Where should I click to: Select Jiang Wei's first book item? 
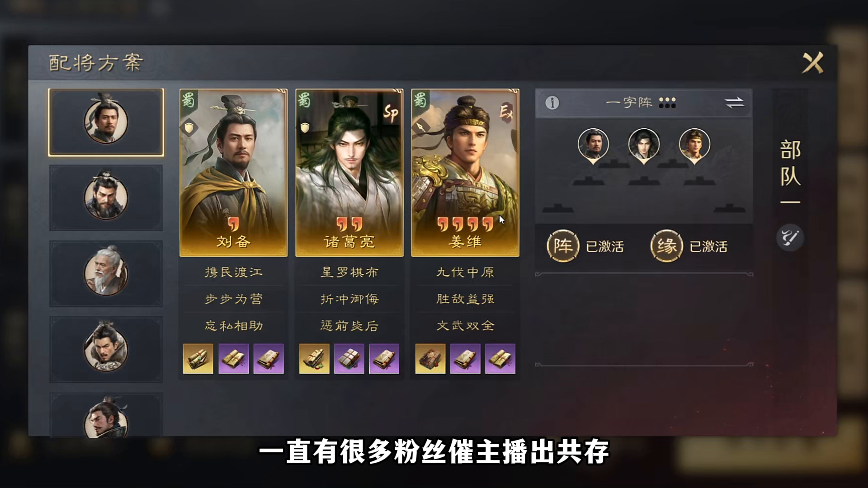click(x=430, y=359)
